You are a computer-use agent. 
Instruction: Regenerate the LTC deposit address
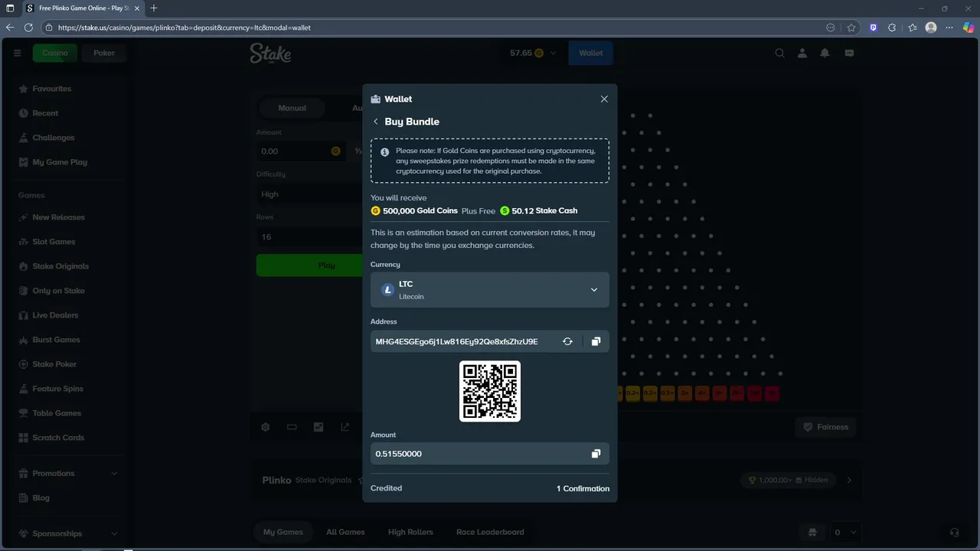(567, 341)
